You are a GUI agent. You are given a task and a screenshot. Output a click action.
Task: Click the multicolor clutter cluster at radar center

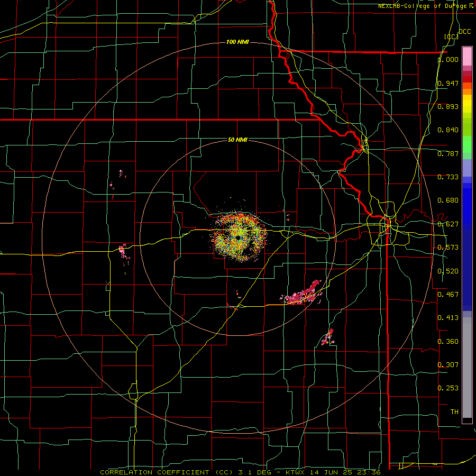tap(239, 236)
